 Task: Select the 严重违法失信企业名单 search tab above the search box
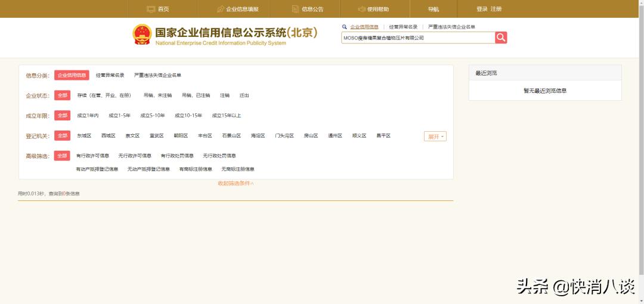point(452,27)
